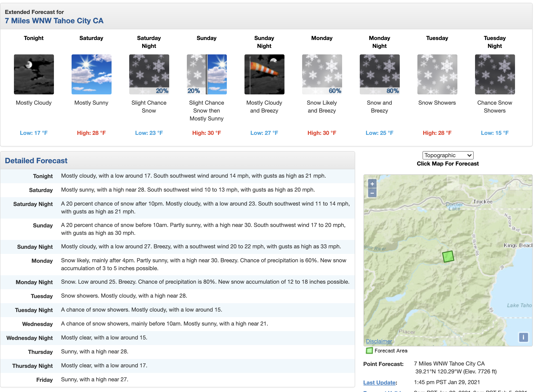Select the Sunday Night detailed row label
Viewport: 535px width, 392px height.
(x=35, y=247)
